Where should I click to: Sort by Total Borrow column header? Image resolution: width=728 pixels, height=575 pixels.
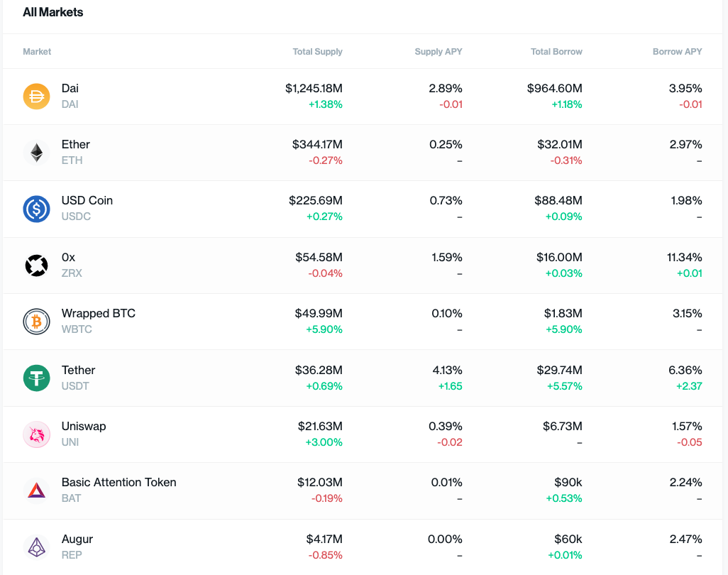coord(556,52)
